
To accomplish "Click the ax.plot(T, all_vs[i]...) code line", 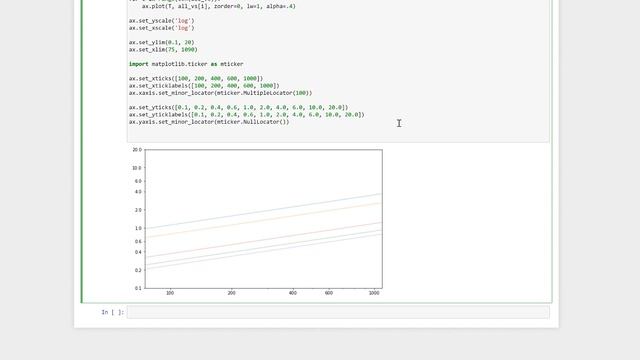I will coord(219,7).
